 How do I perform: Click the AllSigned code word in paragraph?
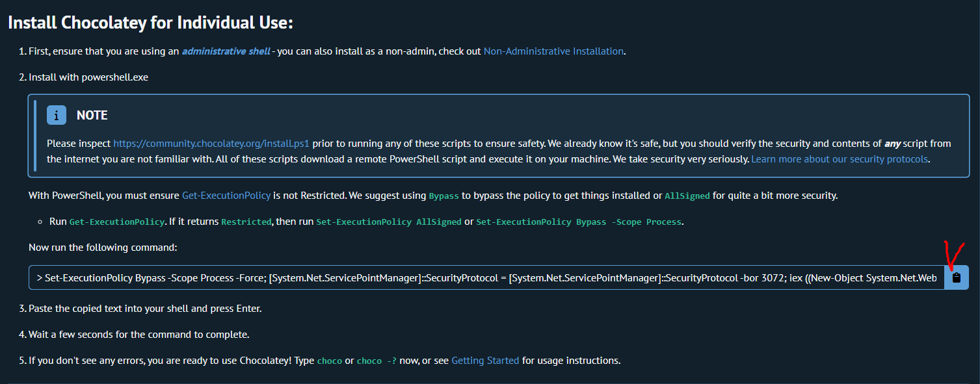(x=687, y=196)
